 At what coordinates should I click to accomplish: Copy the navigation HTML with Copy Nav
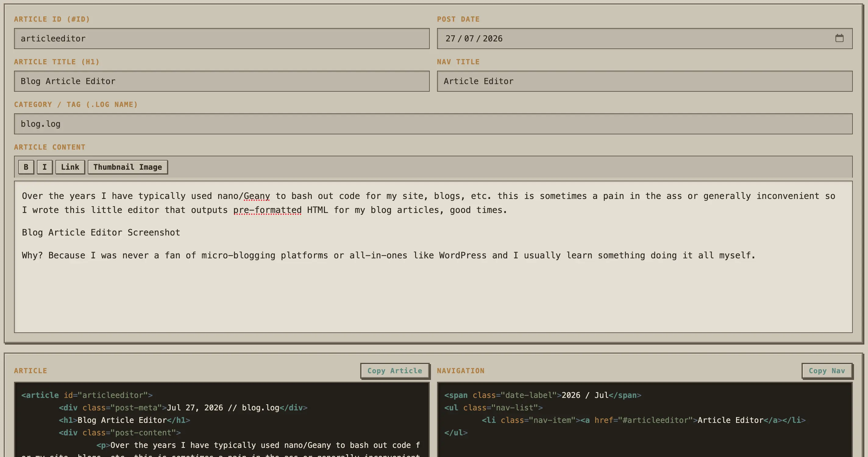(x=827, y=371)
